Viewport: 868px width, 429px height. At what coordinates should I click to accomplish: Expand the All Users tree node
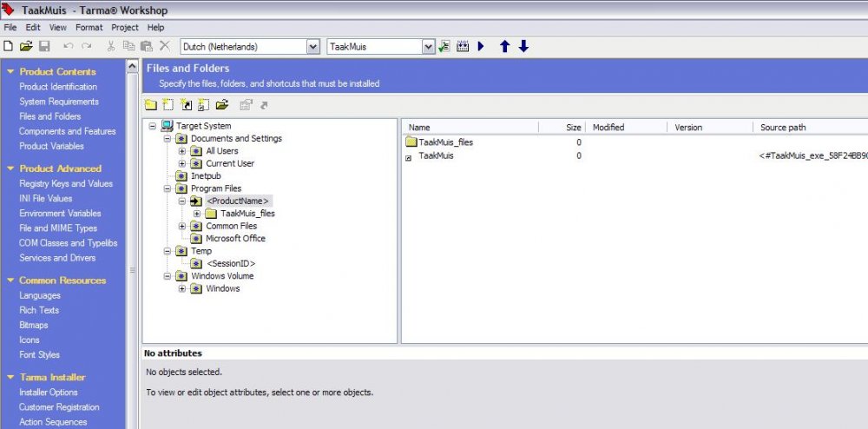[x=182, y=151]
